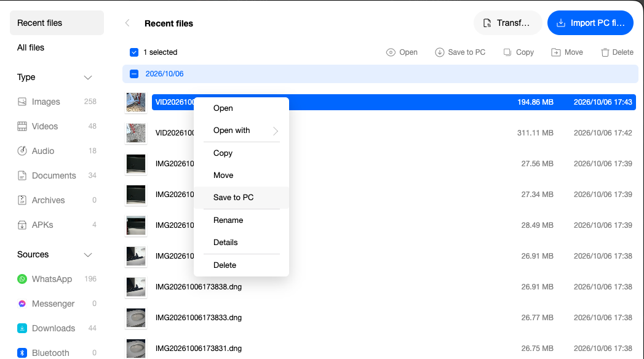Choose Save to PC in context menu
Viewport: 644px width, 359px height.
(x=241, y=198)
